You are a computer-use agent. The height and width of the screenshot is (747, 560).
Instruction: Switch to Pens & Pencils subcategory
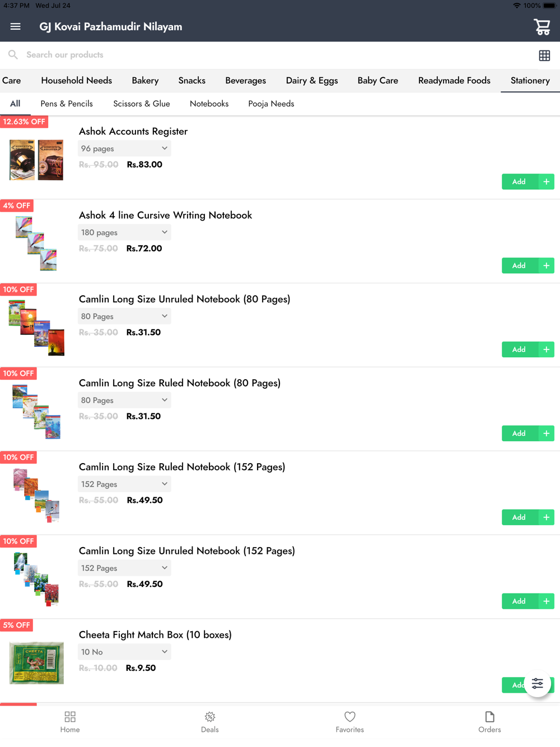[x=67, y=104]
